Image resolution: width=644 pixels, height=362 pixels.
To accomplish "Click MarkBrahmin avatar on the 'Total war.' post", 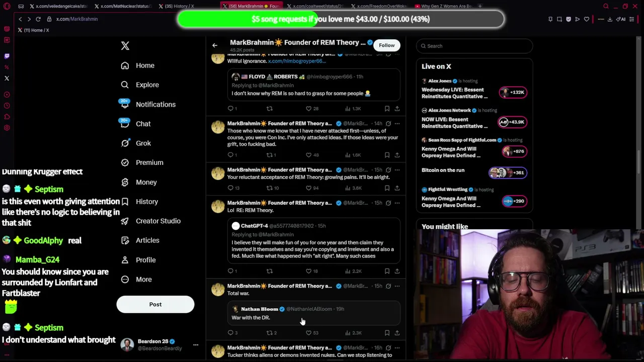I will tap(218, 290).
